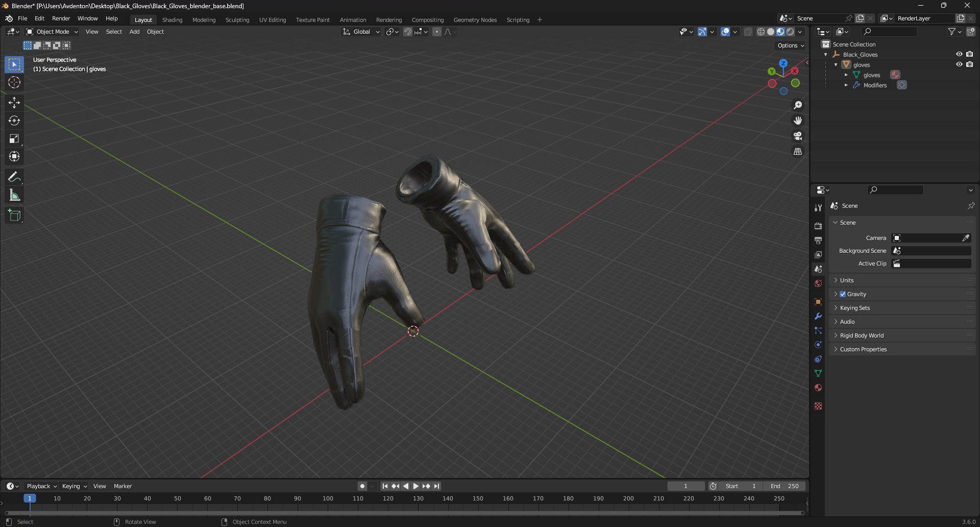Jump to the first frame
This screenshot has height=527, width=980.
pyautogui.click(x=385, y=486)
